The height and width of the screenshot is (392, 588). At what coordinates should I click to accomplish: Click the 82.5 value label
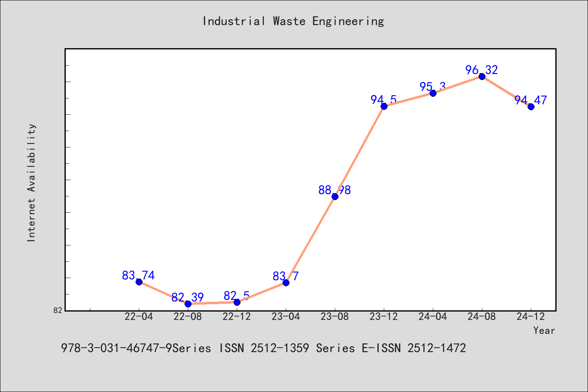coord(237,296)
